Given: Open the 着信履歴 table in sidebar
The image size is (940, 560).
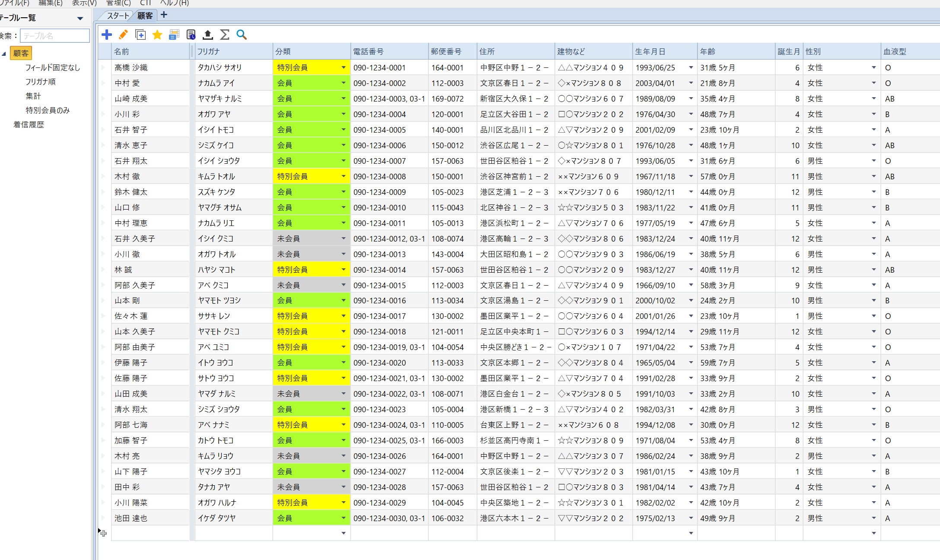Looking at the screenshot, I should tap(29, 124).
